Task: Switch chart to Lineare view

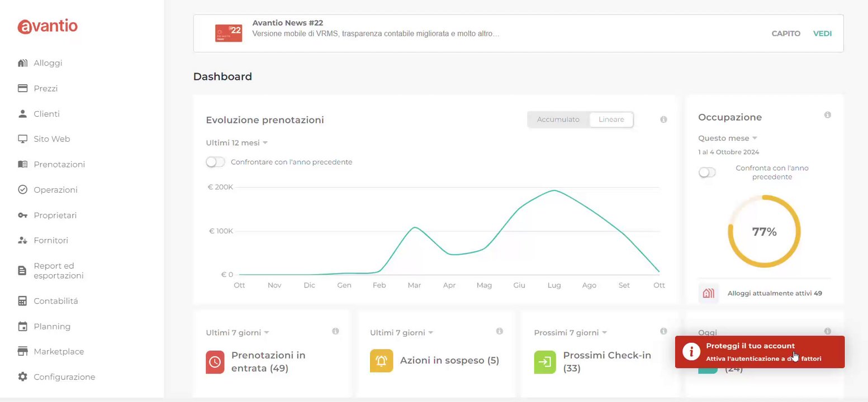Action: point(611,119)
